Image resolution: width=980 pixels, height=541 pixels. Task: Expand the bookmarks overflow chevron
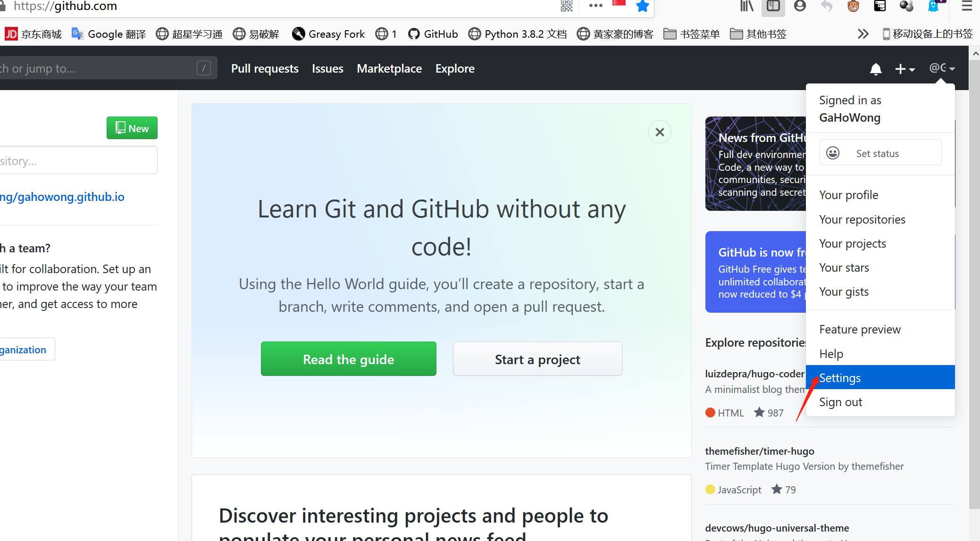(863, 34)
